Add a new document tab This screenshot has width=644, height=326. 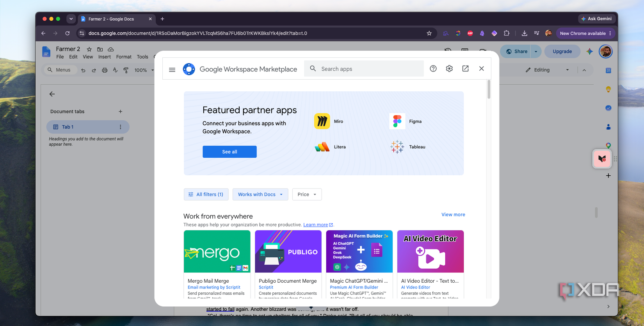pos(120,112)
